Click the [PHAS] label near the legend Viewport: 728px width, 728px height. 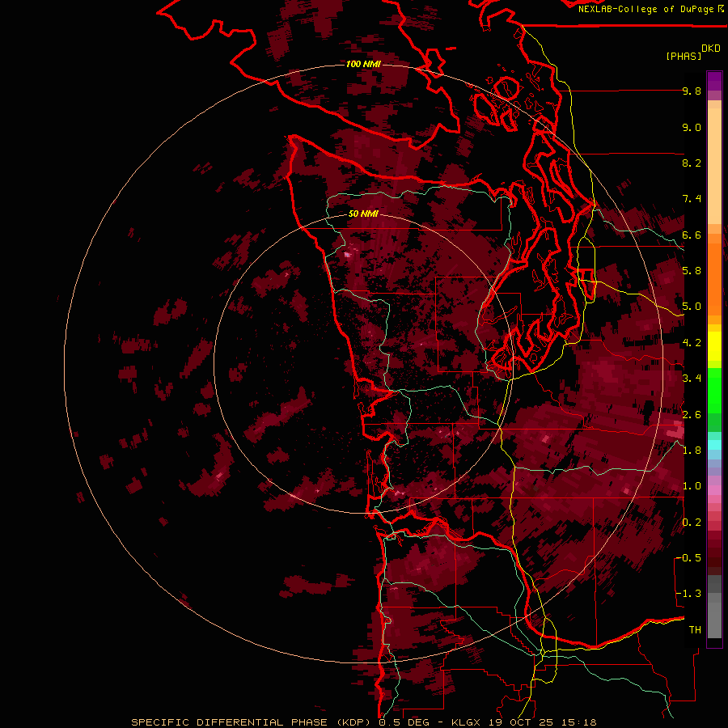click(x=684, y=57)
